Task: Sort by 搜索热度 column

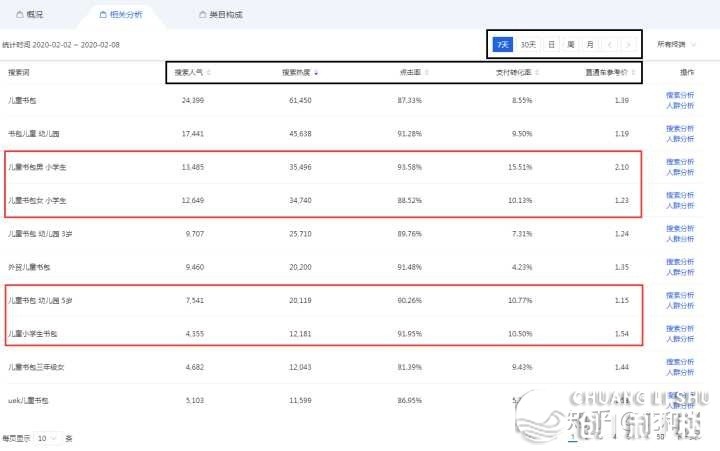Action: coord(300,73)
